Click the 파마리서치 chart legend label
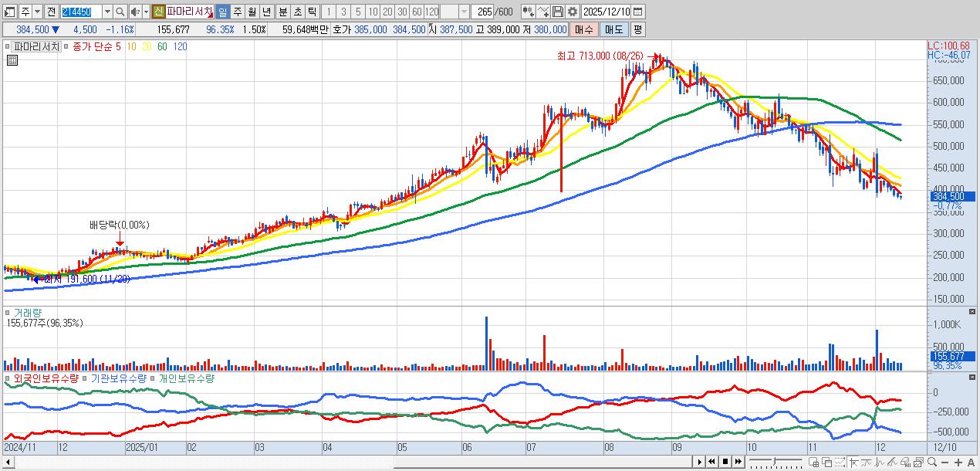 click(x=37, y=46)
